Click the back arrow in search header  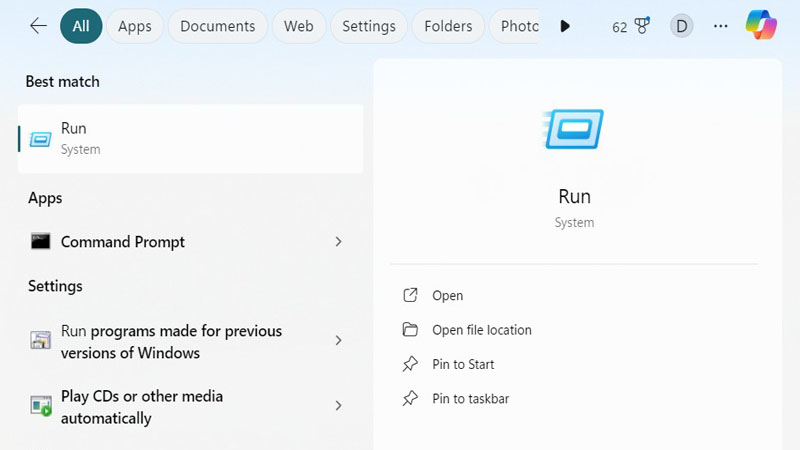(x=38, y=26)
